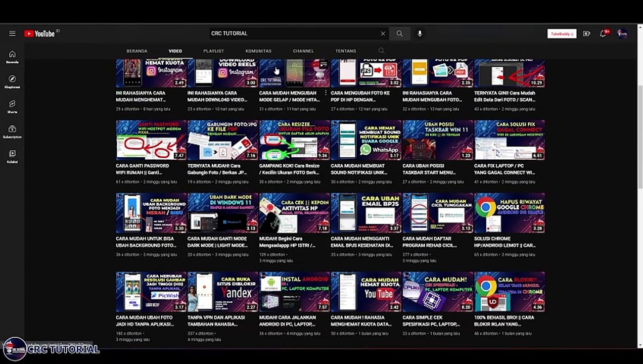Viewport: 643px width, 364px height.
Task: Open title CARA SIMPLE CEK SPESIFIKASI PC
Action: click(431, 321)
